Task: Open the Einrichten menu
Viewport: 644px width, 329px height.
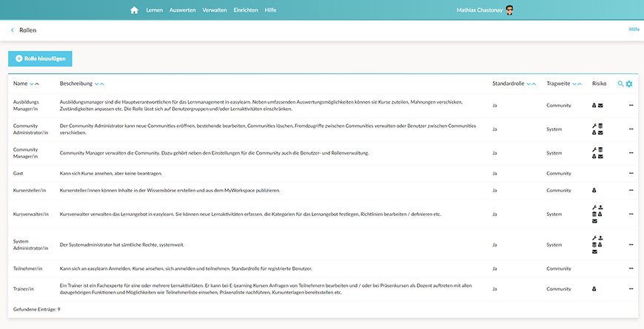Action: tap(246, 10)
